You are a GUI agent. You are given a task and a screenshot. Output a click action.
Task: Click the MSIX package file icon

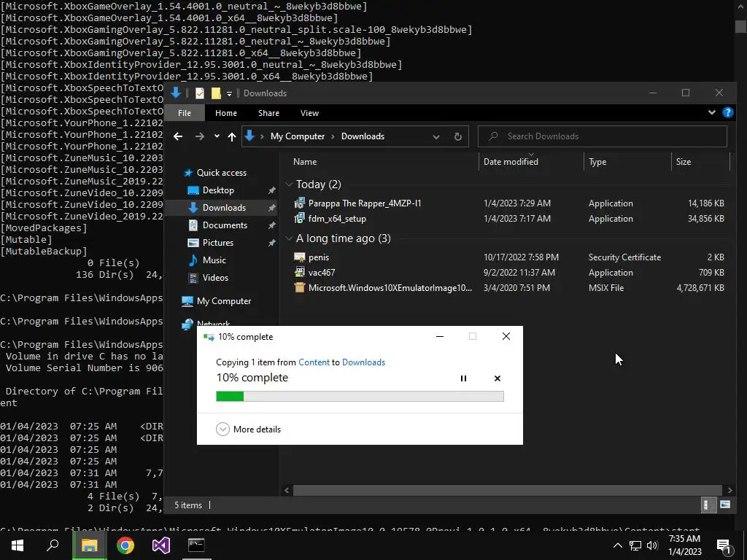click(x=299, y=287)
